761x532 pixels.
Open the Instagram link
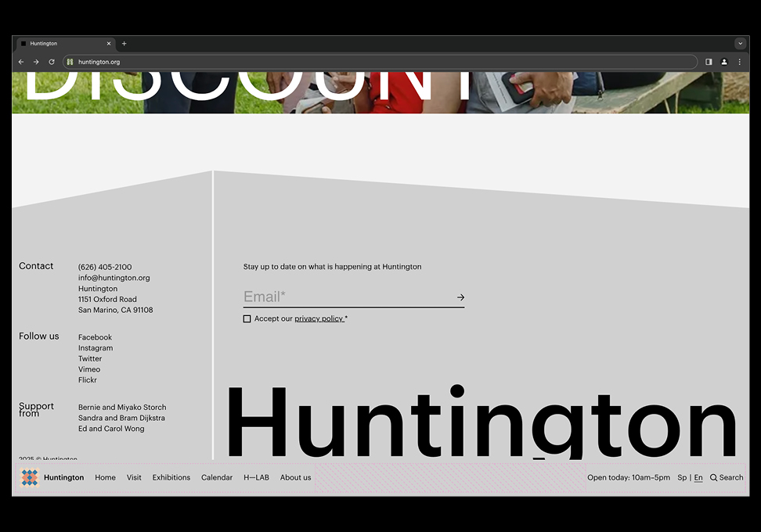pyautogui.click(x=96, y=348)
